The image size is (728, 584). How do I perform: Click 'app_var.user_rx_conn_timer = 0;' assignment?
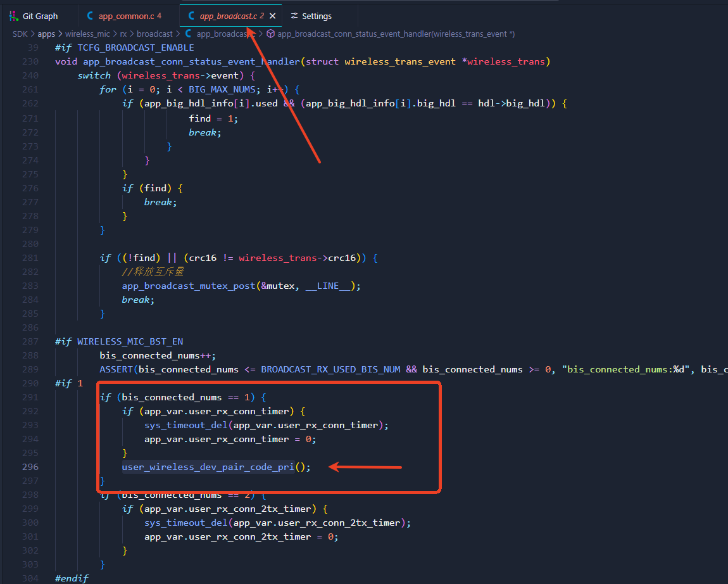pyautogui.click(x=230, y=440)
